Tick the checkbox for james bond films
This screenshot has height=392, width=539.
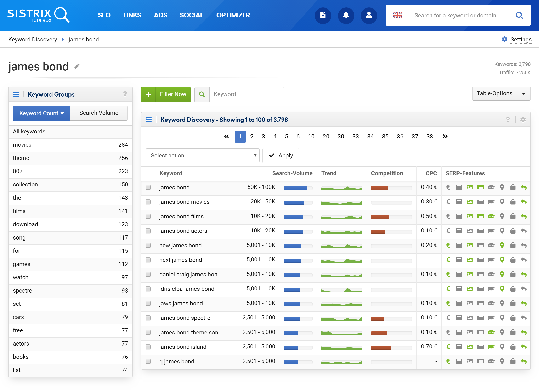click(x=148, y=216)
